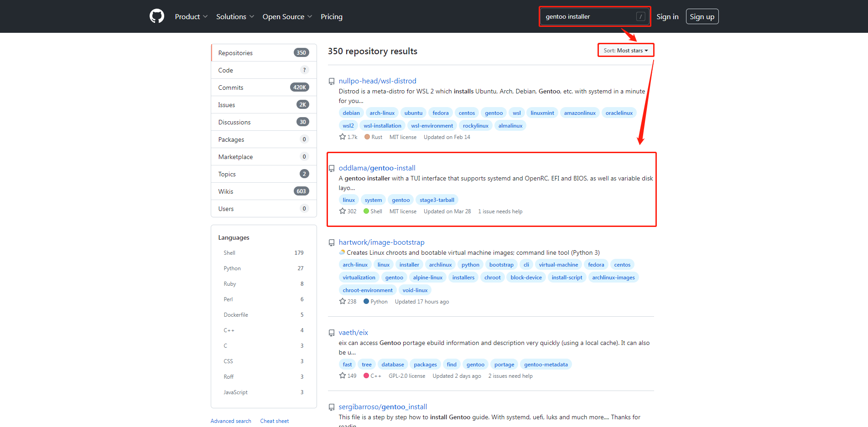
Task: Switch to Wikis results
Action: pyautogui.click(x=264, y=191)
